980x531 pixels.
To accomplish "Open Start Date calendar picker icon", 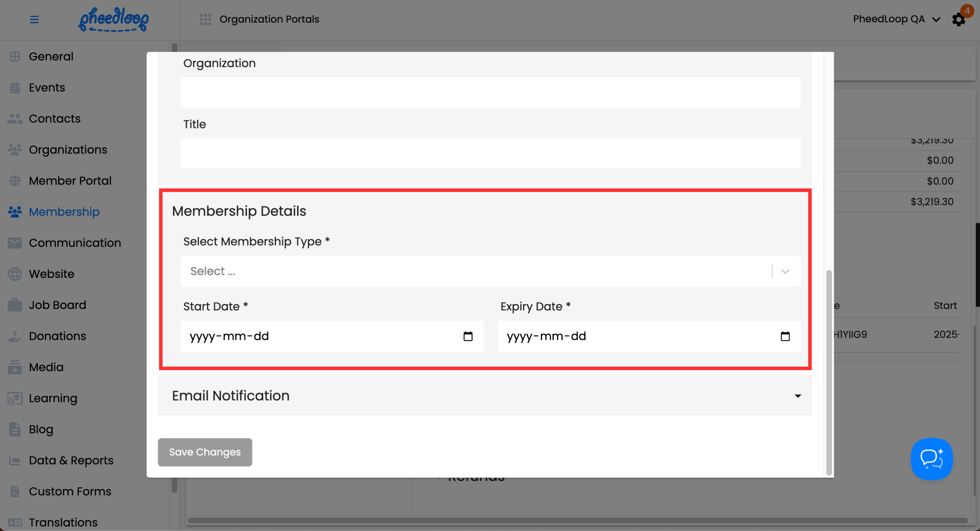I will click(x=468, y=336).
